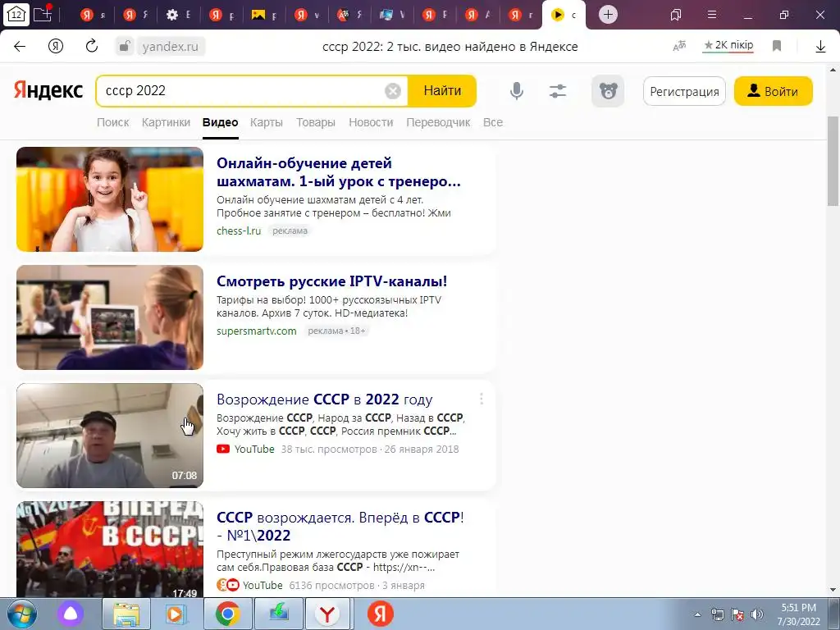This screenshot has height=630, width=840.
Task: Open the IPTV ad thumbnail
Action: point(110,317)
